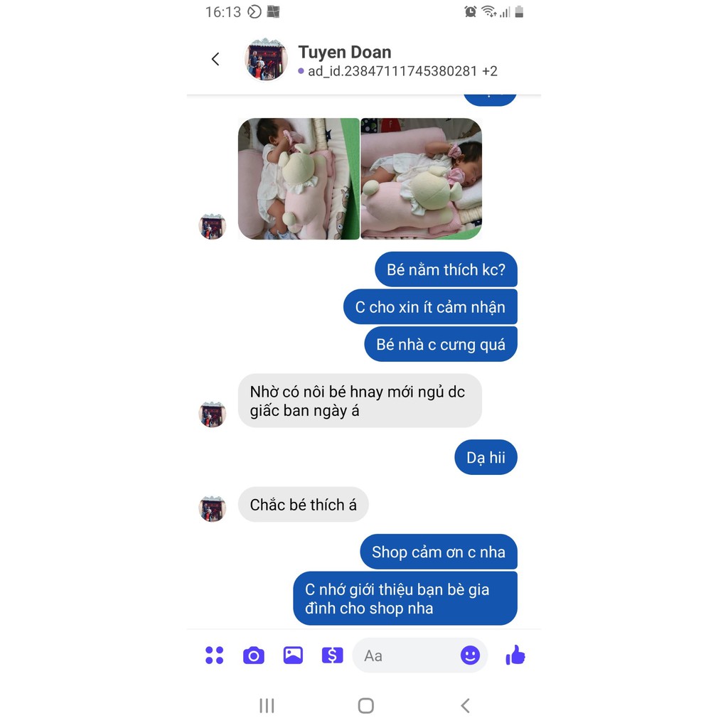The height and width of the screenshot is (728, 728).
Task: Tap the Android home button
Action: click(x=366, y=706)
